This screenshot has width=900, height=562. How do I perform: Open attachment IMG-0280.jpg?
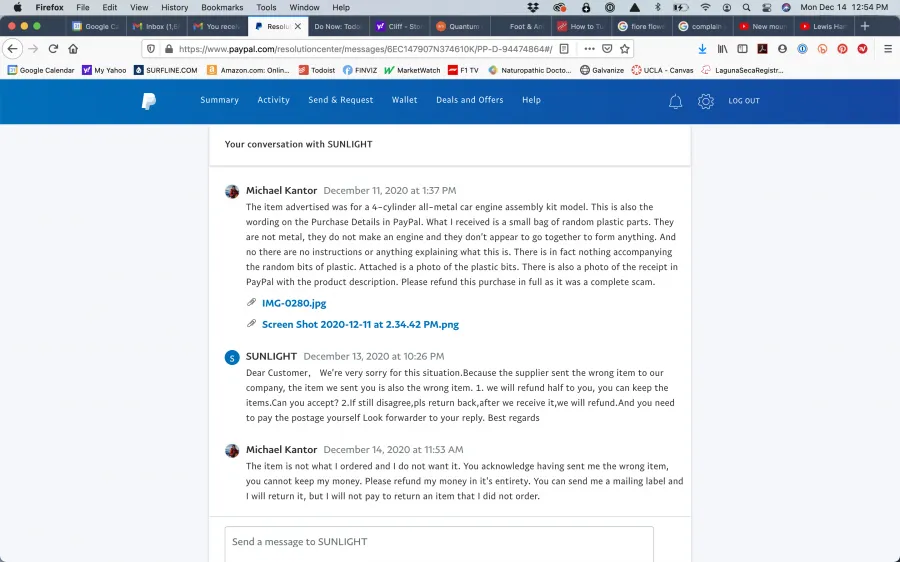pyautogui.click(x=294, y=303)
